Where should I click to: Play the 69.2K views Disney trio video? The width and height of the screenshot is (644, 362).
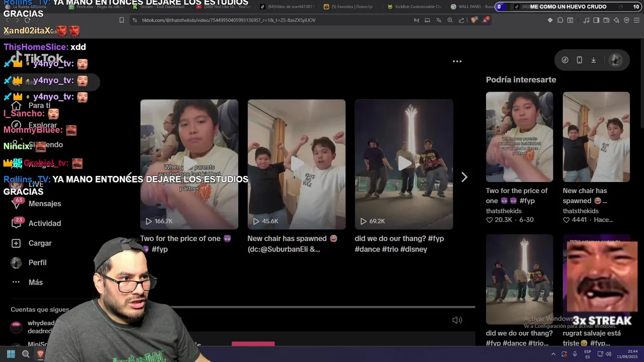(x=404, y=164)
